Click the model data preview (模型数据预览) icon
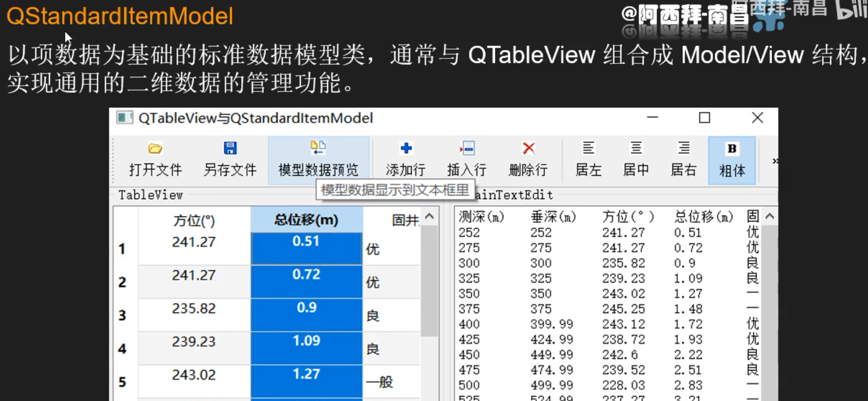The height and width of the screenshot is (401, 868). (318, 149)
